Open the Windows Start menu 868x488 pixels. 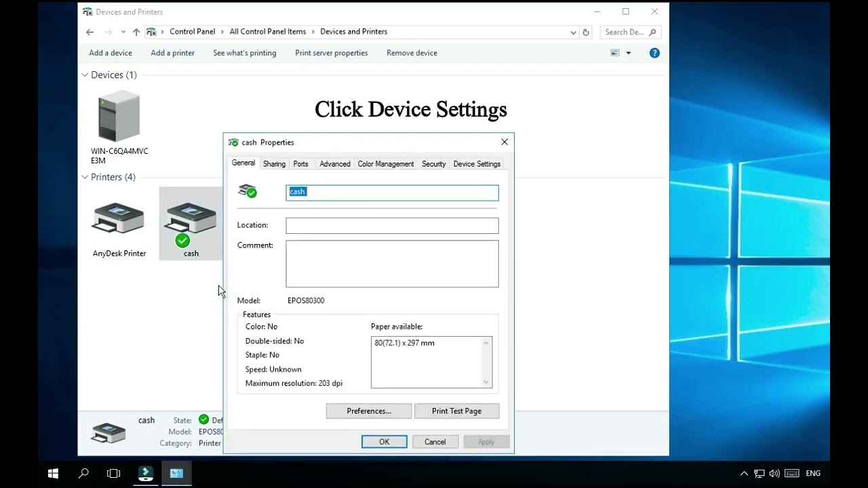click(53, 474)
